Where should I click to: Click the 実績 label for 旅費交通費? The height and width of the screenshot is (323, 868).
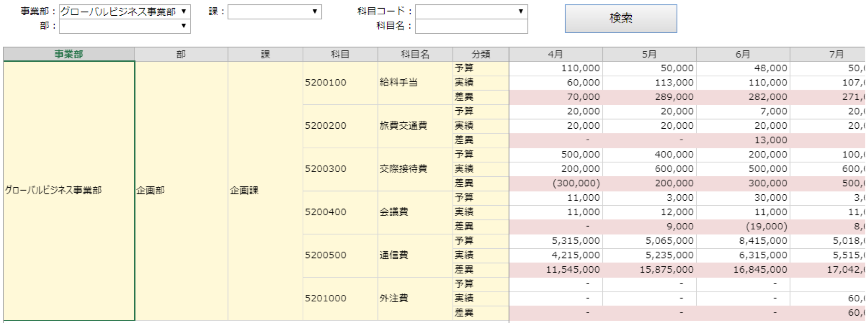481,126
